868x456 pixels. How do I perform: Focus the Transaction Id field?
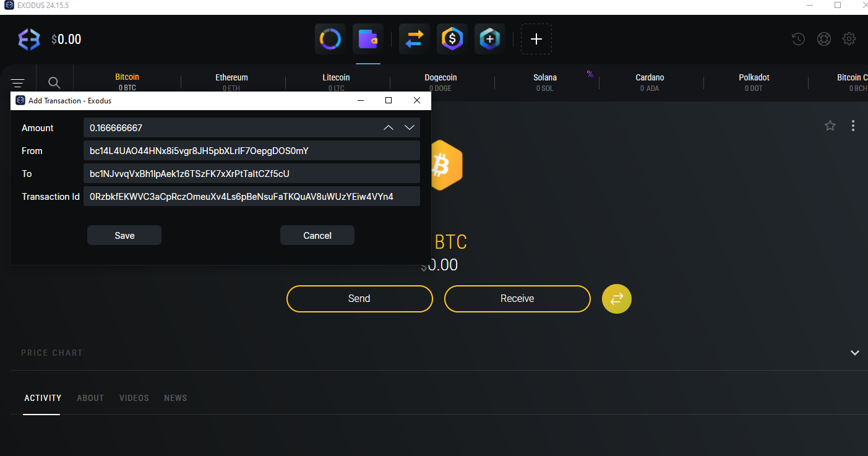tap(252, 196)
